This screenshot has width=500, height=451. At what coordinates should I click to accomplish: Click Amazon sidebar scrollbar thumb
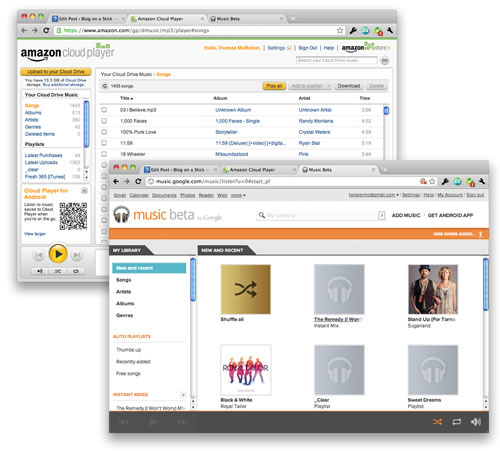tap(86, 124)
